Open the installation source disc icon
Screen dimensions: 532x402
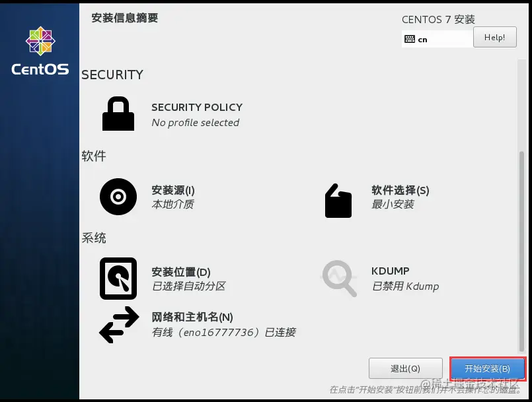pos(118,197)
